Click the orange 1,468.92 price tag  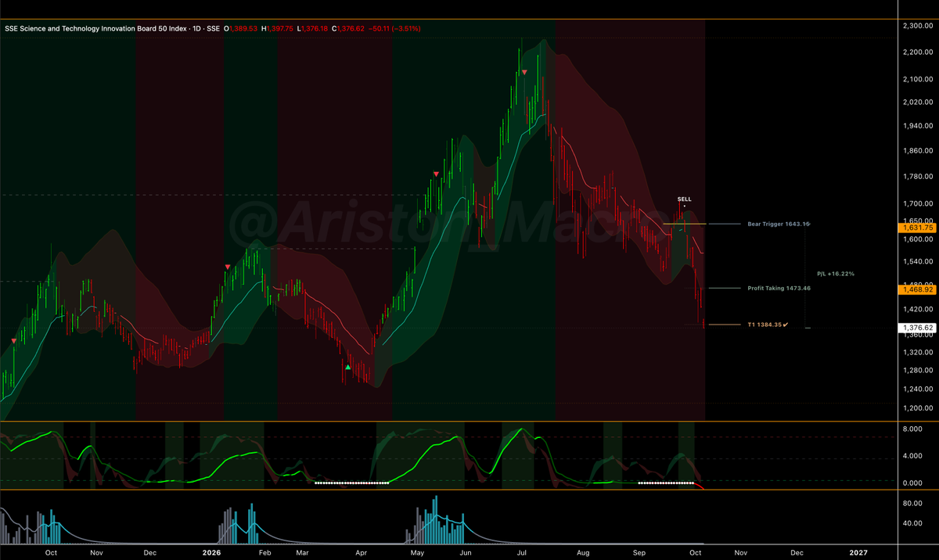[x=918, y=289]
